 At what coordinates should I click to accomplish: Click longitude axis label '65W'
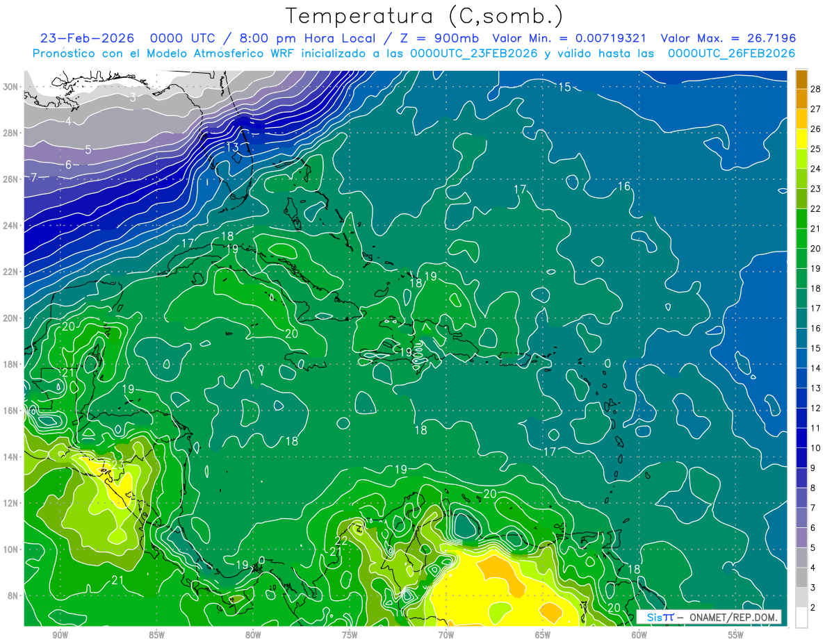(x=543, y=635)
